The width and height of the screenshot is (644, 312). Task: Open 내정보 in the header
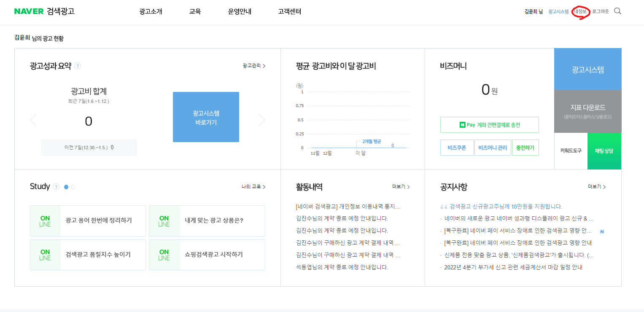point(580,12)
